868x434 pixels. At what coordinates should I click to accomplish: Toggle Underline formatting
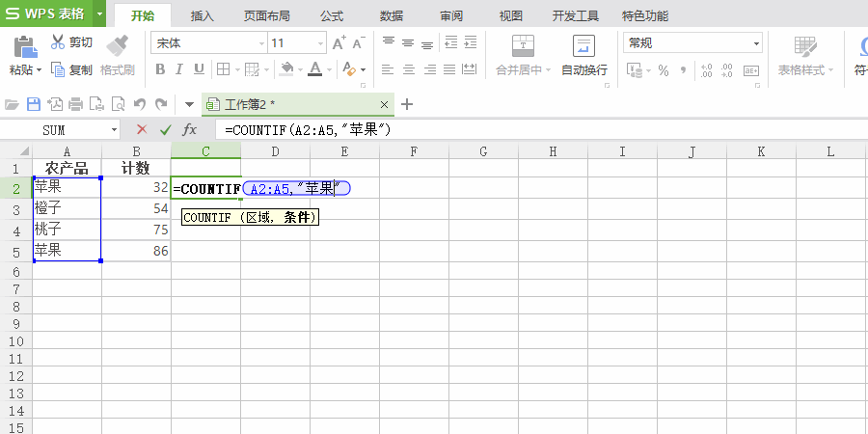(199, 69)
